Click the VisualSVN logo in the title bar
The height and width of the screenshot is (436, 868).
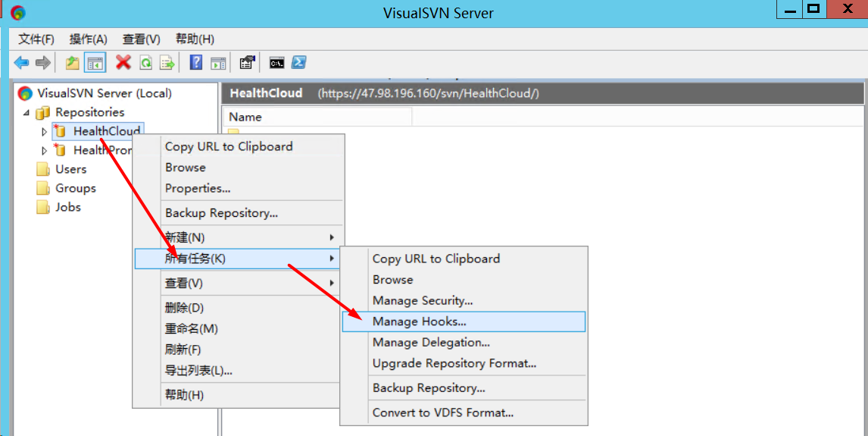click(17, 12)
